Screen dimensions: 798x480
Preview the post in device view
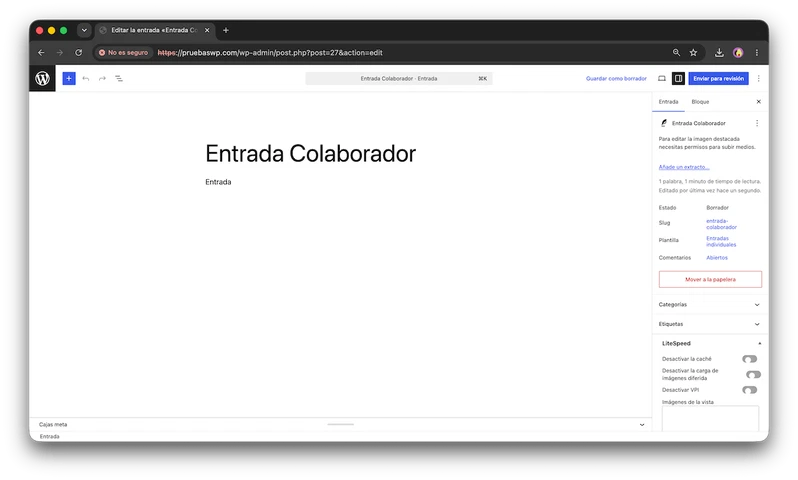click(x=662, y=78)
